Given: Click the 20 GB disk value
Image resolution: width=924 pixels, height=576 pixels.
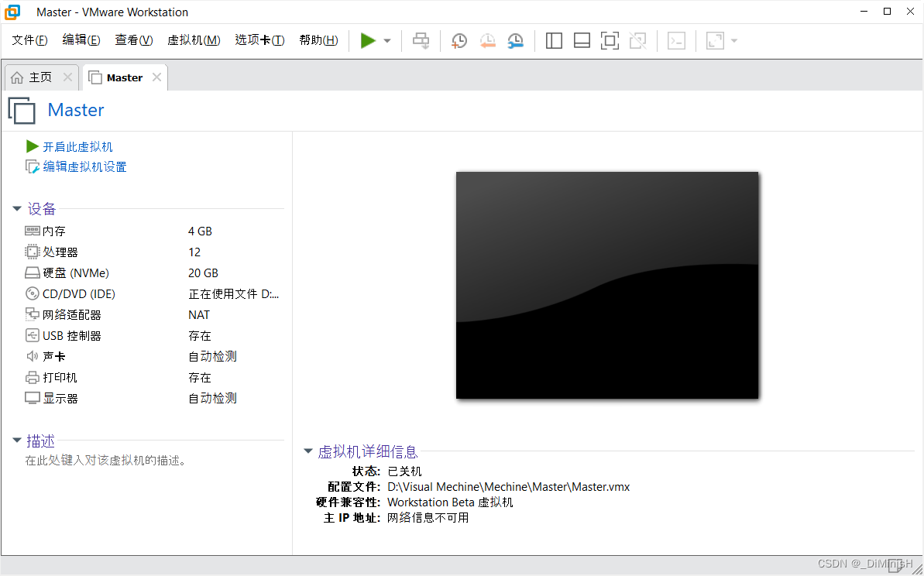Looking at the screenshot, I should click(203, 273).
